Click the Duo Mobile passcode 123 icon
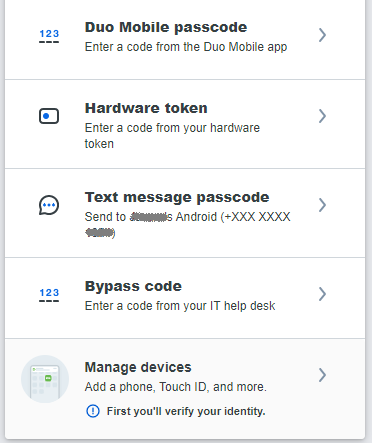Image resolution: width=372 pixels, height=443 pixels. pos(49,36)
